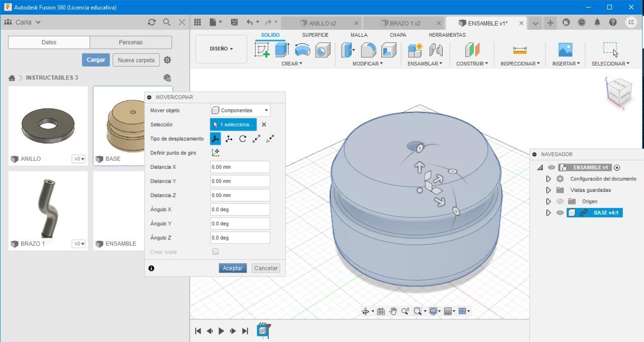Switch to the BRAZO 1 v2 document tab

pos(405,23)
